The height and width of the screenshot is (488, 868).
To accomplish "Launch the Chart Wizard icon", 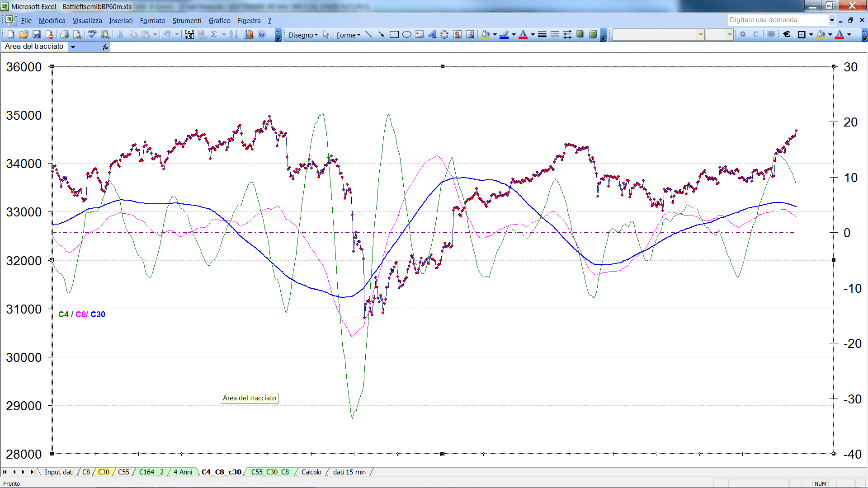I will click(x=249, y=34).
